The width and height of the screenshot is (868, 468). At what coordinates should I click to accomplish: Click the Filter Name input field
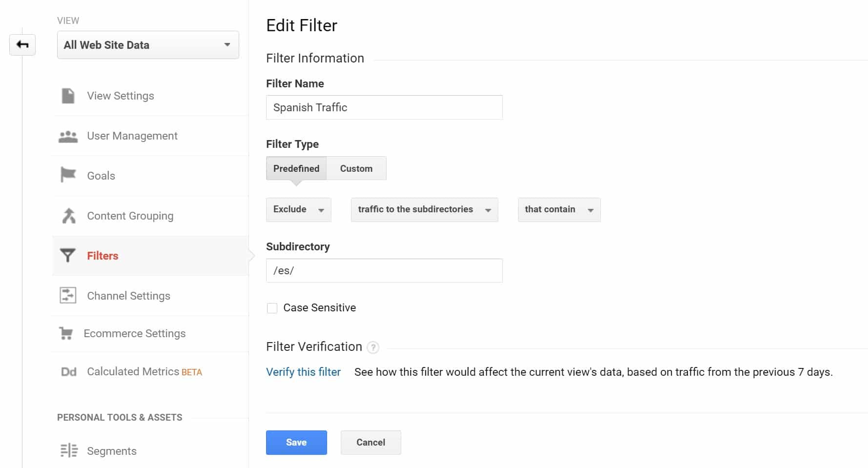[384, 107]
